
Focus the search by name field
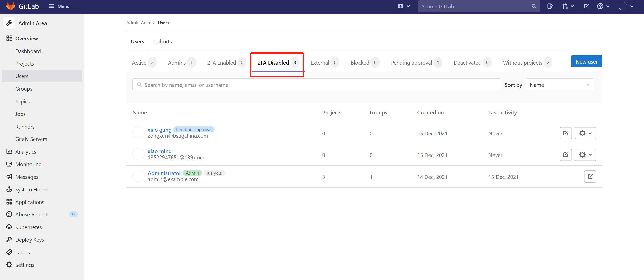317,85
